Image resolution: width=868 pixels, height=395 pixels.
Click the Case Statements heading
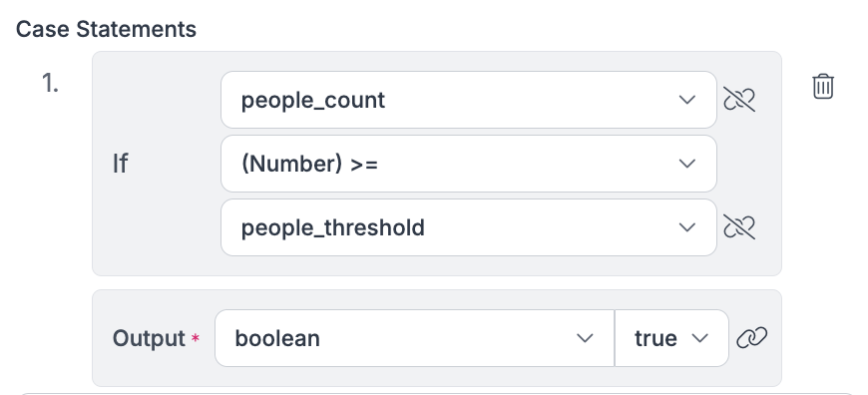coord(107,29)
